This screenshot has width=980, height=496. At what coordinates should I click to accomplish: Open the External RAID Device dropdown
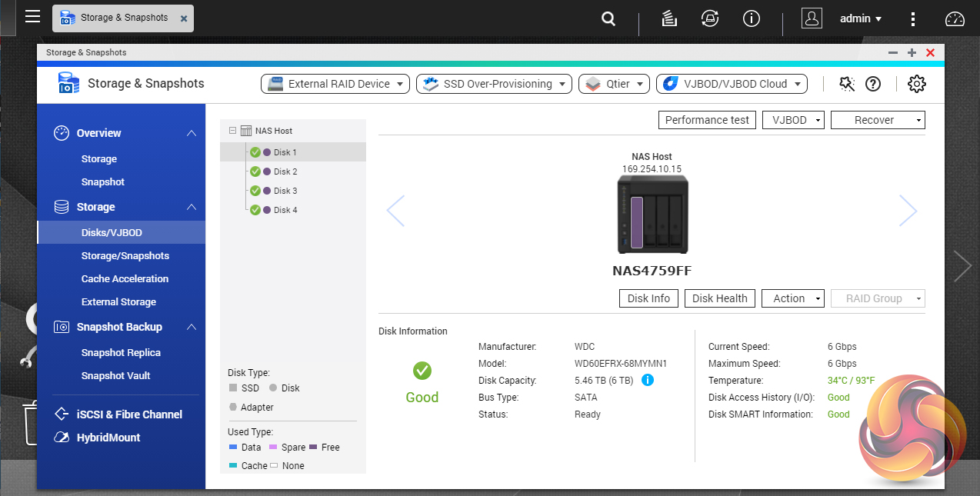pos(335,84)
